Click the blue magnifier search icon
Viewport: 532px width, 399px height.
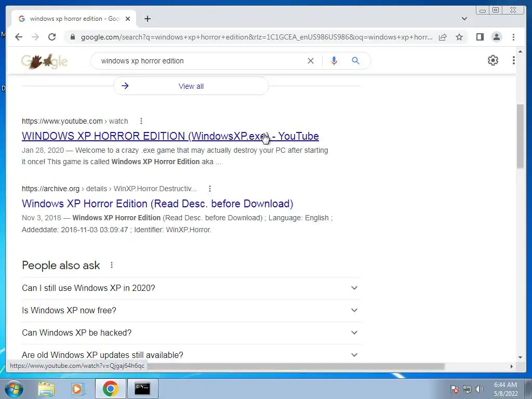[355, 61]
